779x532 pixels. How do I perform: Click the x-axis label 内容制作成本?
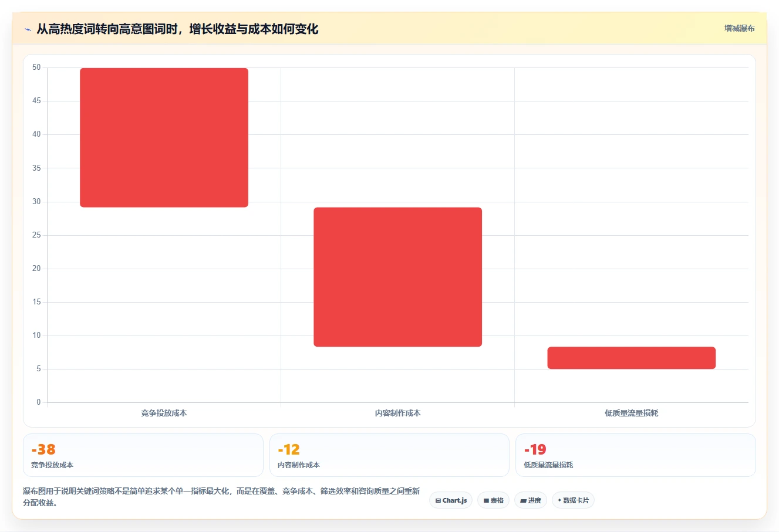(397, 413)
